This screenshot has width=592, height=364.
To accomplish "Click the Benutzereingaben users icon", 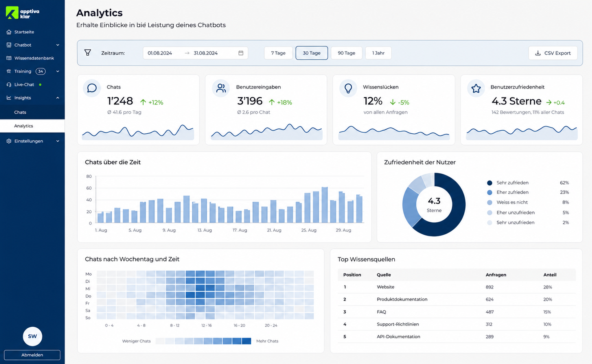I will click(x=221, y=88).
